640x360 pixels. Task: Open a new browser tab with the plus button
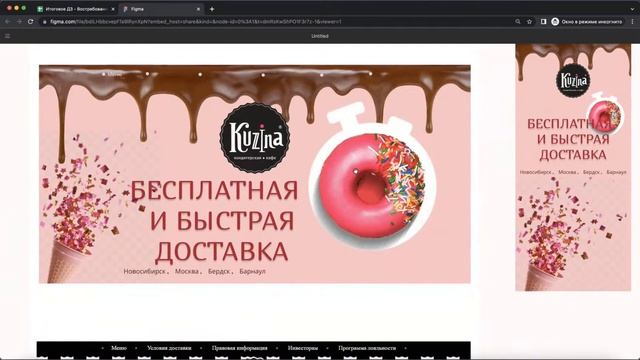(212, 9)
